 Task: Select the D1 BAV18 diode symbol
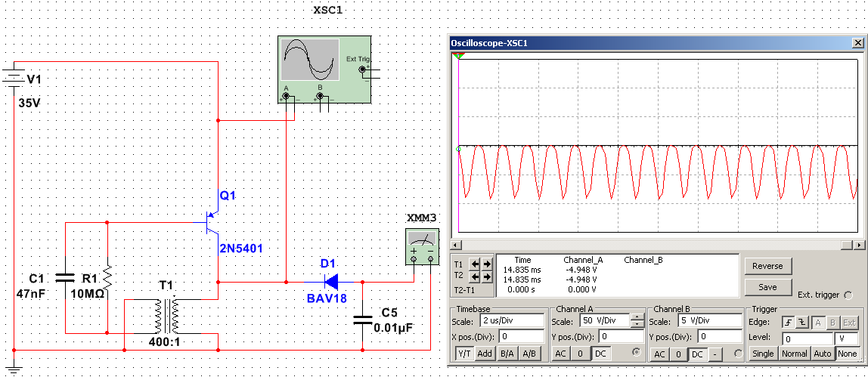tap(332, 282)
